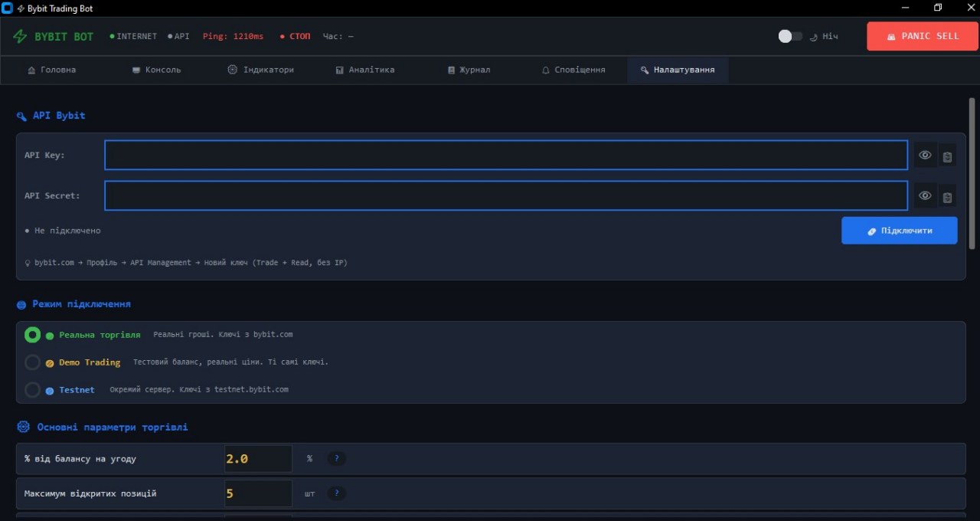The height and width of the screenshot is (521, 980).
Task: Select the Demo Trading radio option
Action: [32, 362]
